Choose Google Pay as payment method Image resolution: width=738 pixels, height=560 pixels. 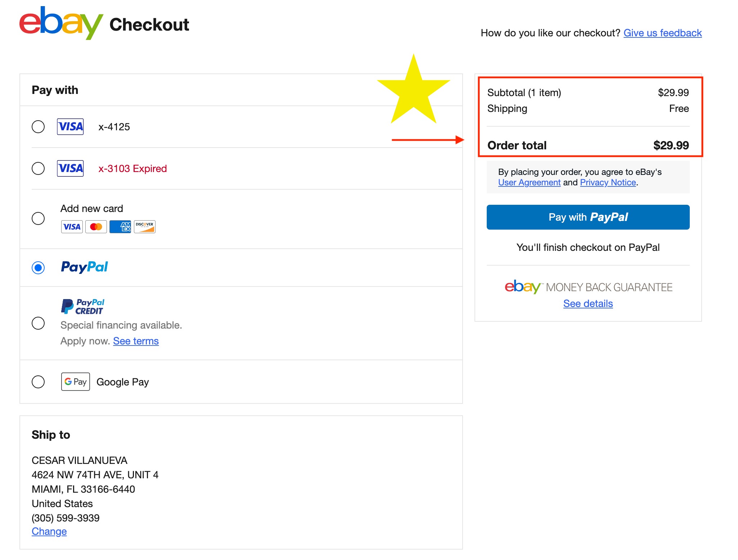pos(38,382)
